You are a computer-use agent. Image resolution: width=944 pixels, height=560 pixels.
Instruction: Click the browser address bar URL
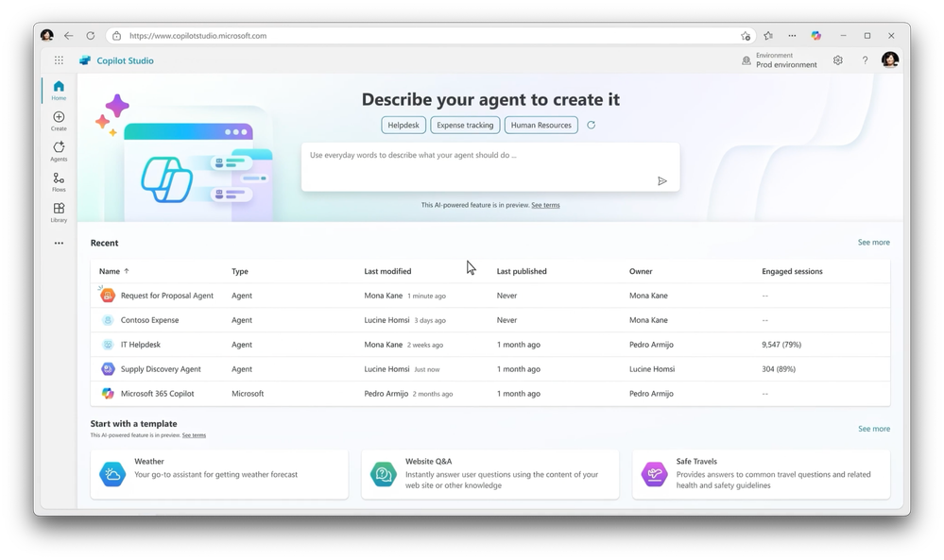point(198,36)
